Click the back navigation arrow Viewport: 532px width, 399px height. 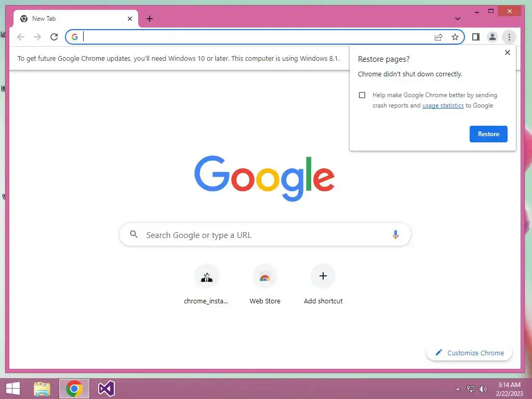pyautogui.click(x=21, y=37)
